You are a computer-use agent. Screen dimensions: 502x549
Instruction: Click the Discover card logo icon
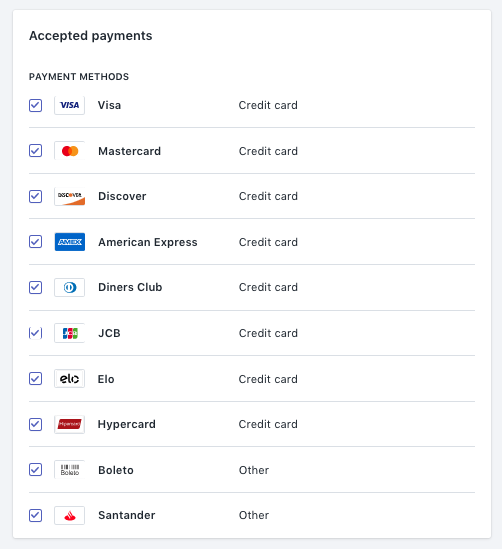click(69, 196)
